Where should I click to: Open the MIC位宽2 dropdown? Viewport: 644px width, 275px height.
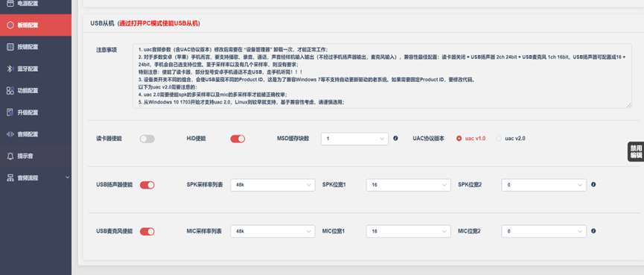[x=543, y=232]
